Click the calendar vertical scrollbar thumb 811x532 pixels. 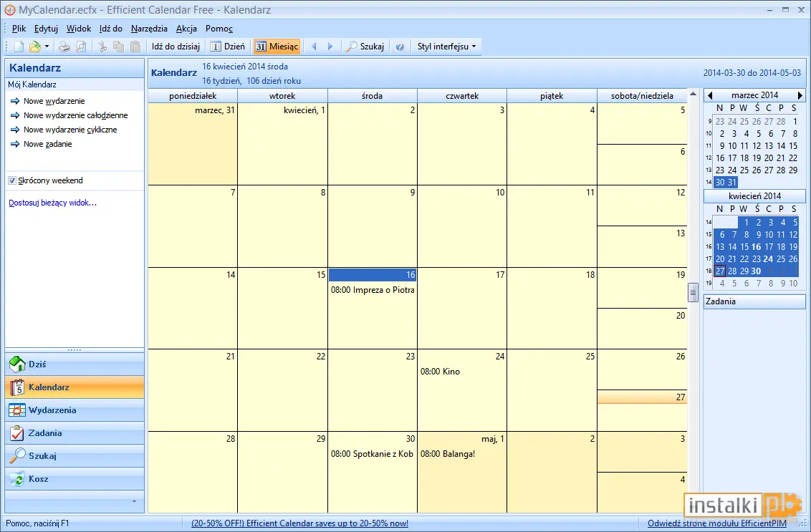pyautogui.click(x=693, y=292)
